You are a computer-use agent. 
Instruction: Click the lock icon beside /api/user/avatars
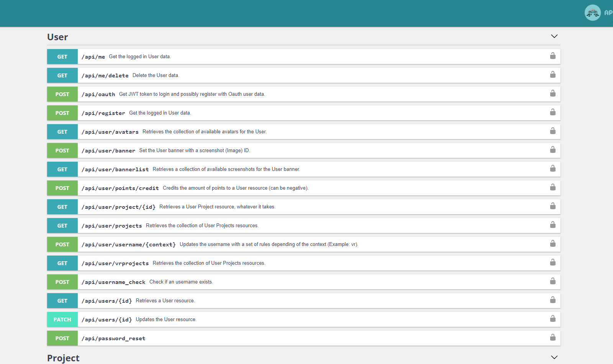[x=552, y=131]
